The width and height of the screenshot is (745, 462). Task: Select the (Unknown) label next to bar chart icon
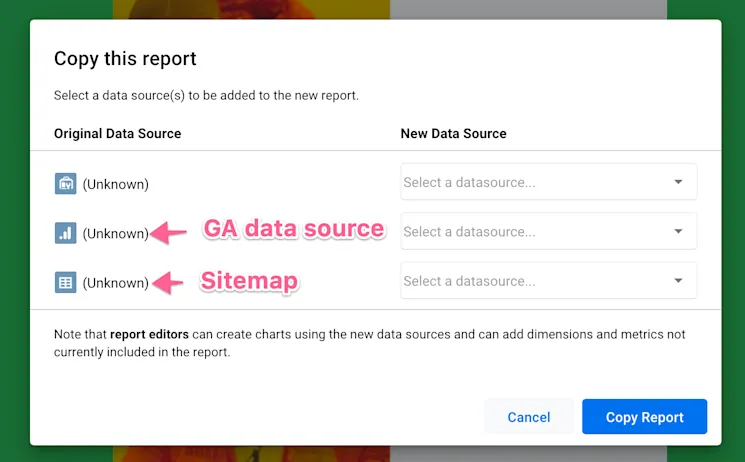click(115, 233)
